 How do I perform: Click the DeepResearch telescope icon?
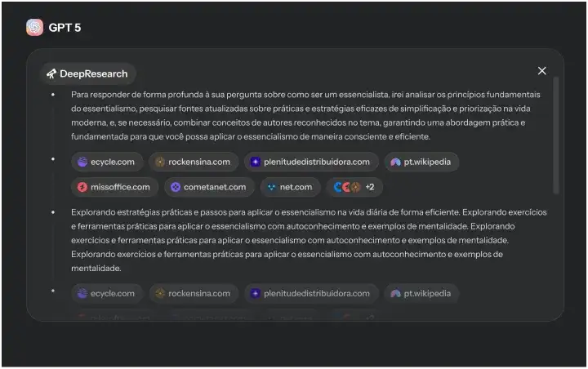click(x=51, y=73)
